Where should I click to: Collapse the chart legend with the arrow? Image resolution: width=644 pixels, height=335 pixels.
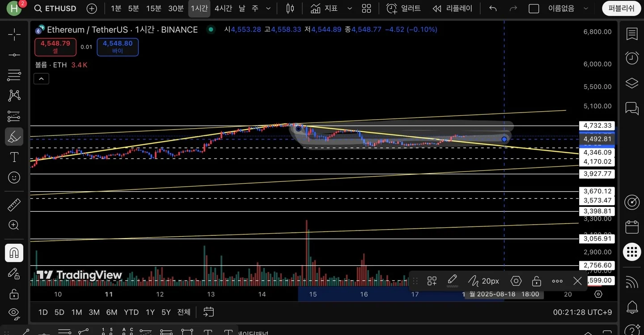click(x=41, y=79)
